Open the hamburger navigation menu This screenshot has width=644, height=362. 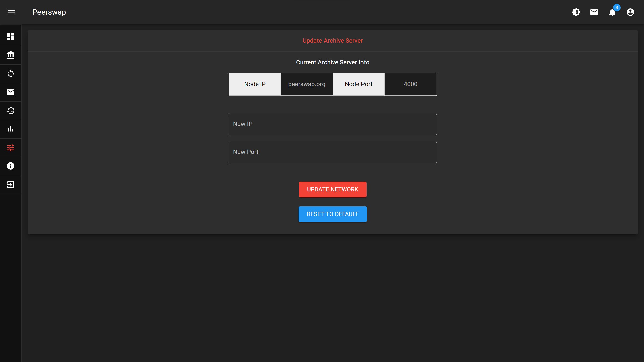11,12
